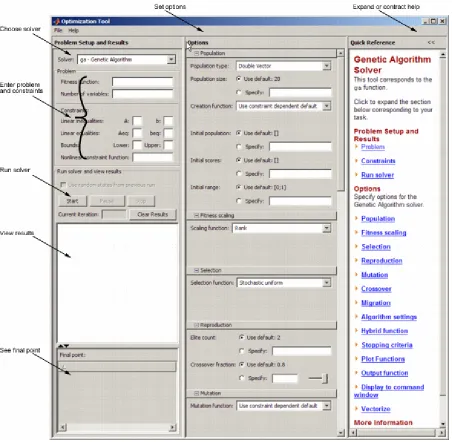Collapse the Population options section
Viewport: 452px width, 442px height.
pos(196,53)
